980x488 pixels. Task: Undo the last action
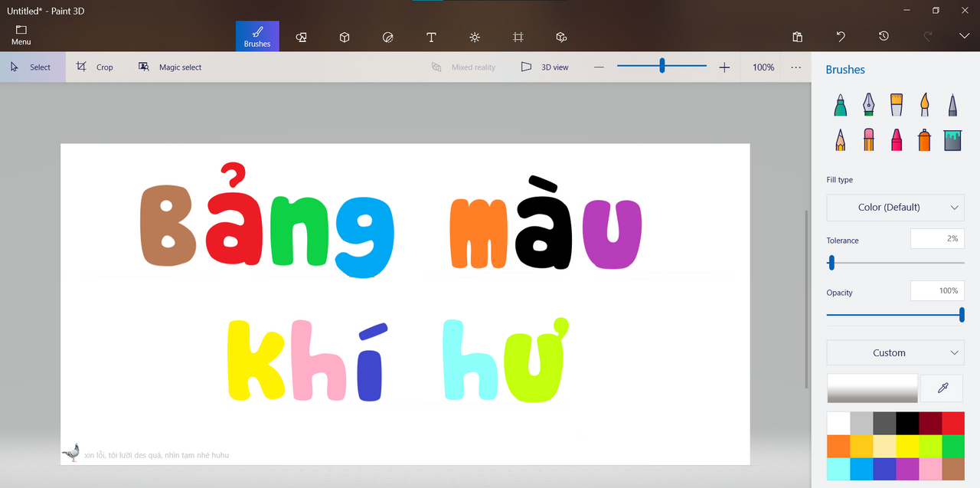tap(841, 37)
